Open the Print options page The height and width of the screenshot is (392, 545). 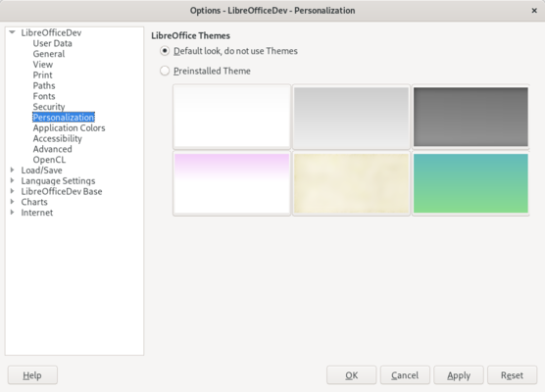[x=42, y=75]
